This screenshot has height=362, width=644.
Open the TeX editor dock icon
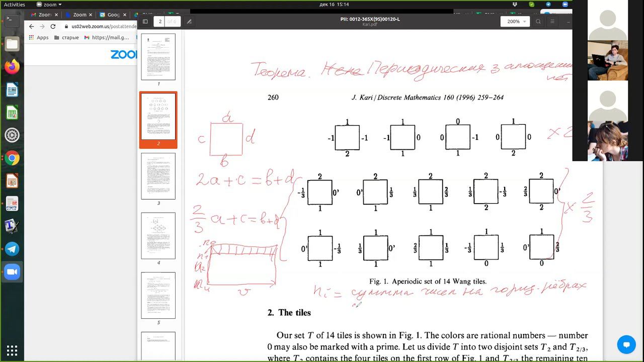pyautogui.click(x=12, y=226)
